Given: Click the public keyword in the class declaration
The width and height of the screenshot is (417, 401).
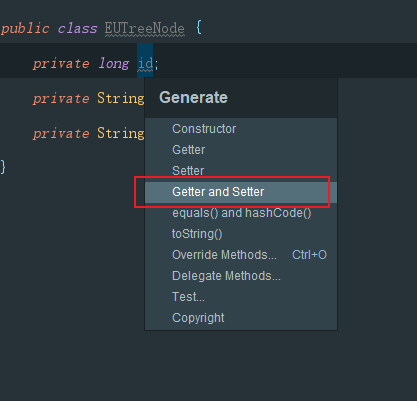Looking at the screenshot, I should coord(25,29).
